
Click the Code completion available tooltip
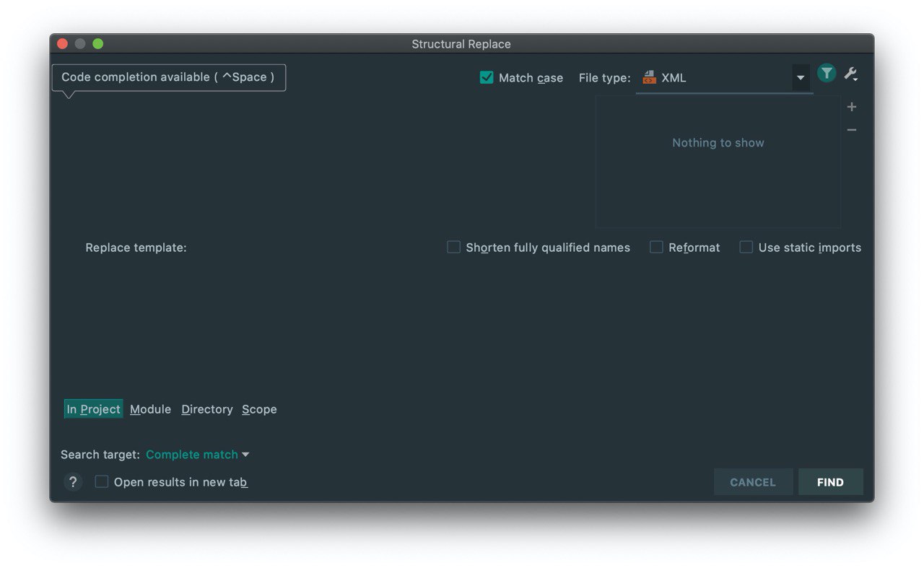click(169, 77)
